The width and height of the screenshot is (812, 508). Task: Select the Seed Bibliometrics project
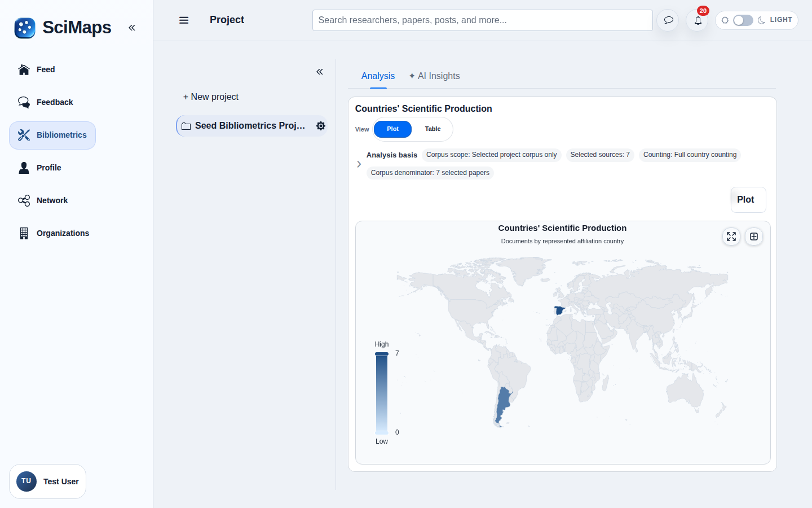tap(251, 126)
